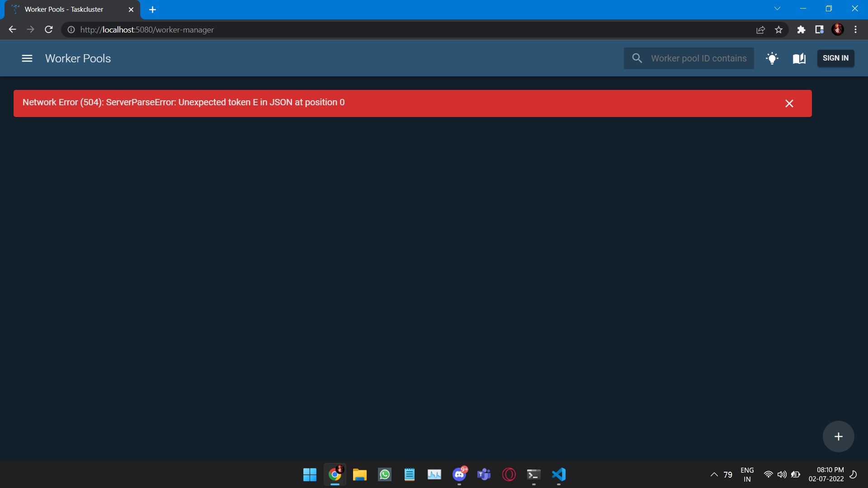Toggle the system volume icon
The image size is (868, 488).
coord(782,474)
